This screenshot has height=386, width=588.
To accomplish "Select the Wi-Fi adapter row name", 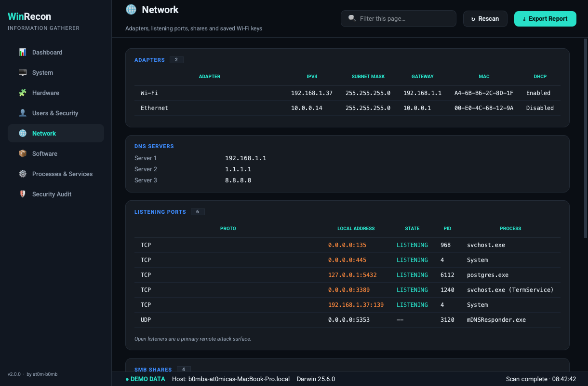I will (149, 93).
